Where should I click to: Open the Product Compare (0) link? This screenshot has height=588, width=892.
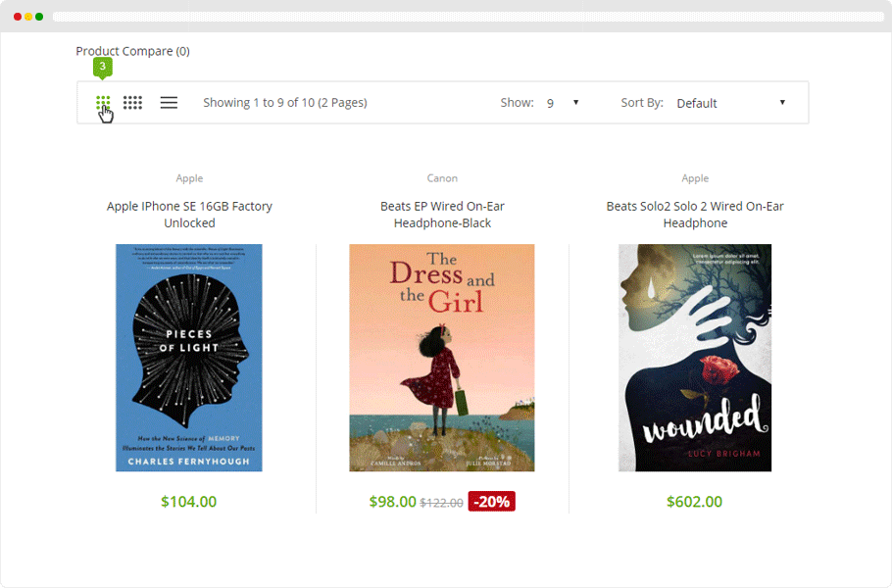click(x=132, y=51)
